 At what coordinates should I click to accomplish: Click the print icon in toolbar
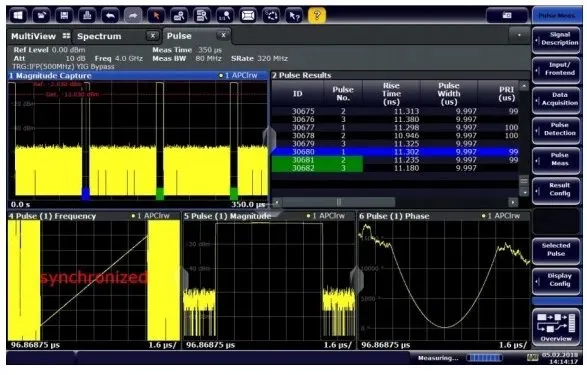pyautogui.click(x=87, y=16)
